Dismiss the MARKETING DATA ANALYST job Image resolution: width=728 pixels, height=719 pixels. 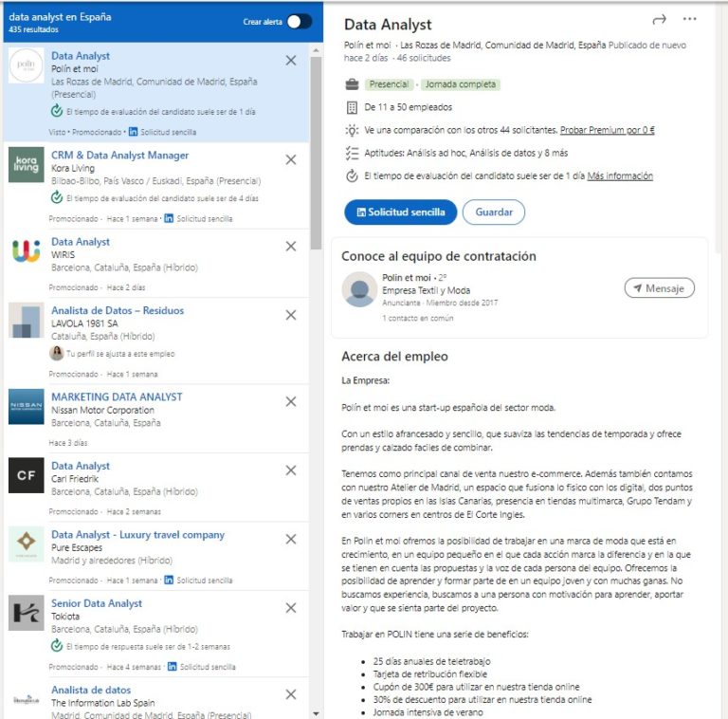pos(291,401)
